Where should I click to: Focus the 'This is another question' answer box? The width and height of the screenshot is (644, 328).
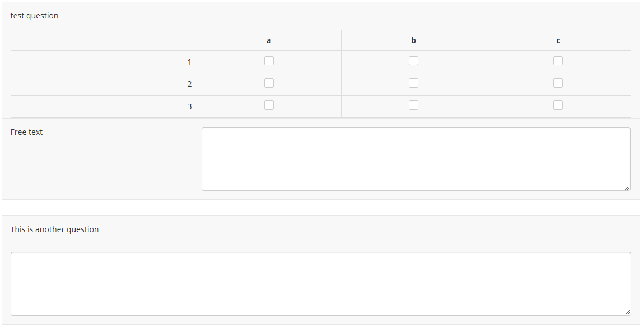pos(320,284)
